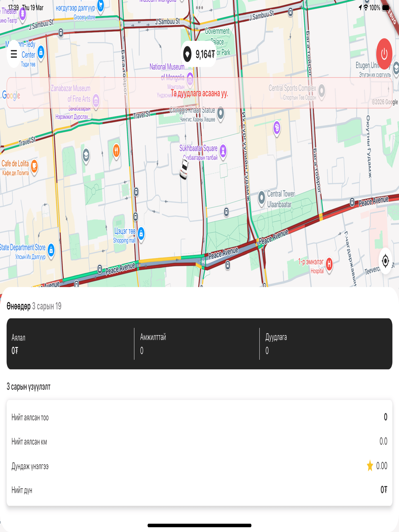
Task: Tap the 'Дундаж үнэлгээ' rating row
Action: [199, 466]
